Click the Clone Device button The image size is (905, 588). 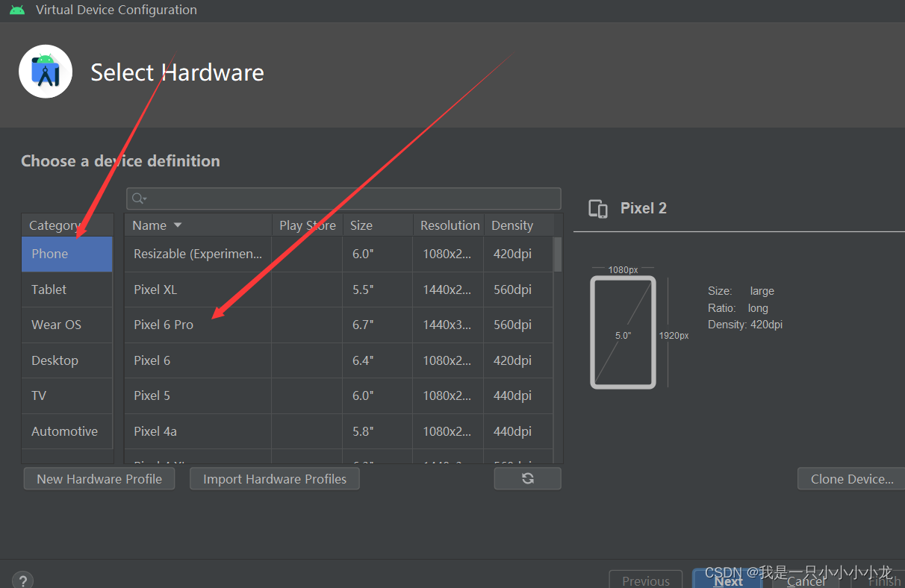tap(852, 479)
